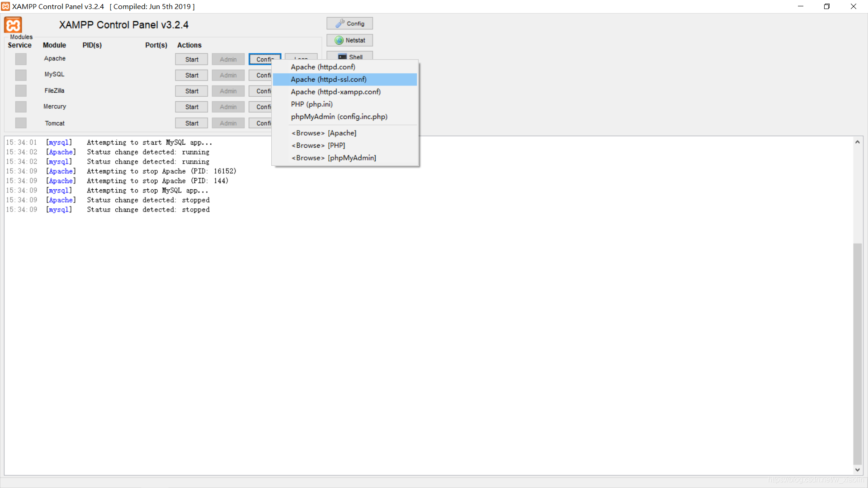Toggle service checkbox for MySQL
The image size is (868, 488).
coord(21,75)
